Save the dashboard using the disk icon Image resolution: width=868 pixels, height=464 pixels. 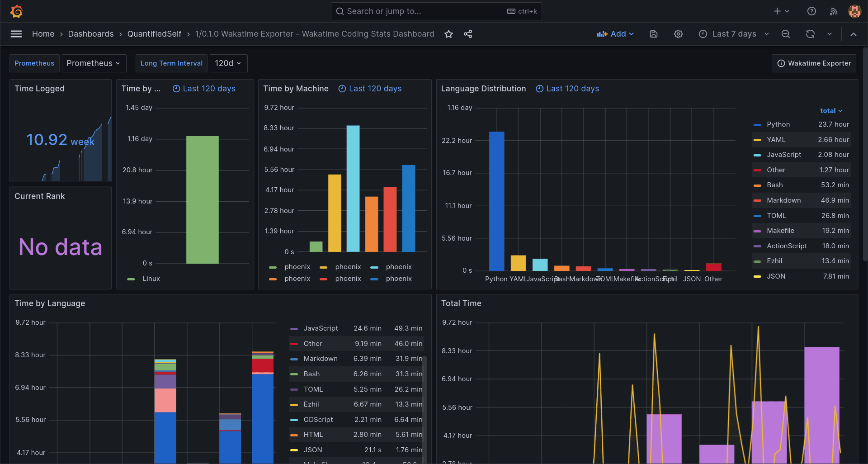pos(653,34)
